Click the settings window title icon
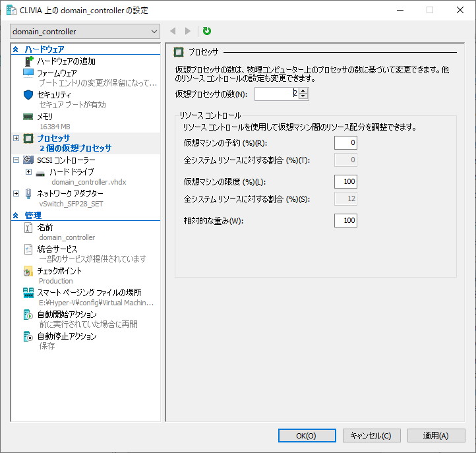The height and width of the screenshot is (453, 476). [11, 11]
